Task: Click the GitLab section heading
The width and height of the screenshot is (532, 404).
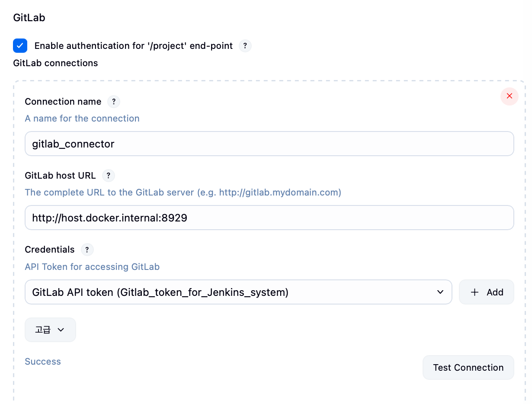Action: (x=29, y=18)
